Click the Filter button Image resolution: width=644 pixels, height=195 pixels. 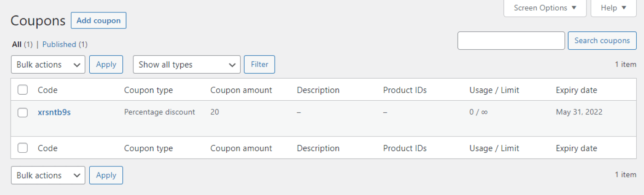tap(259, 64)
